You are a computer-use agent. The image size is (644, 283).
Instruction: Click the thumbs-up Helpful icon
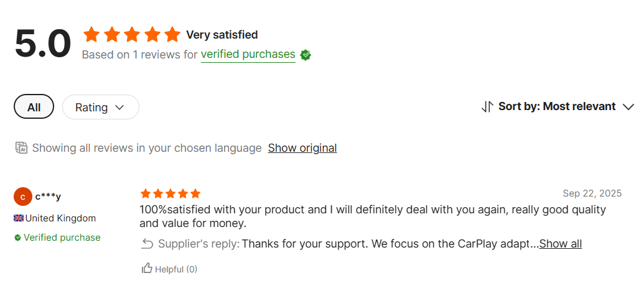[x=147, y=268]
